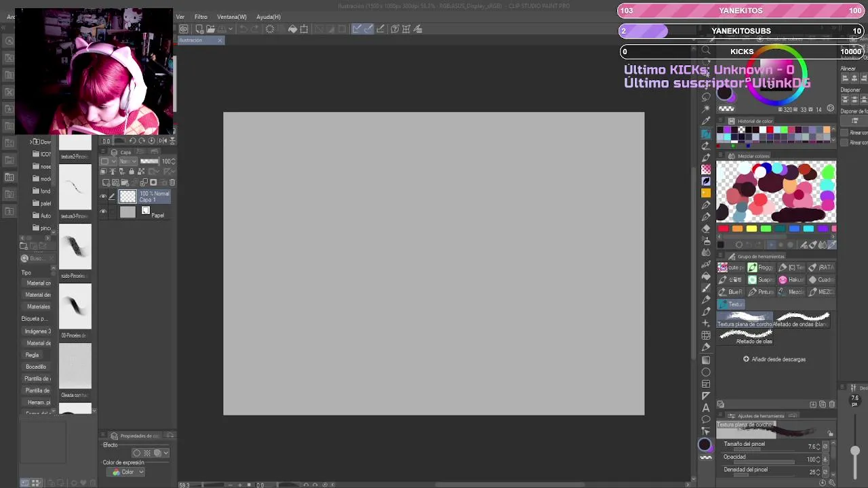Select the Eyedropper tool
Image resolution: width=868 pixels, height=488 pixels.
pyautogui.click(x=706, y=121)
